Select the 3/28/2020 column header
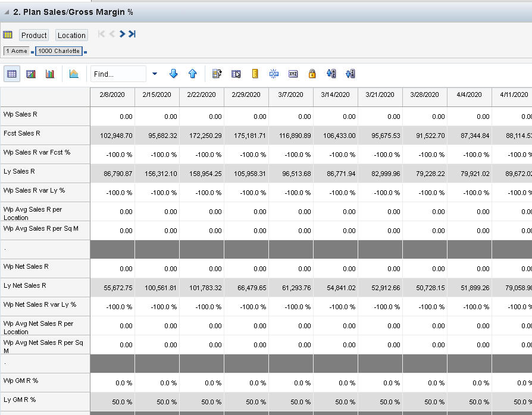This screenshot has width=532, height=415. coord(425,97)
